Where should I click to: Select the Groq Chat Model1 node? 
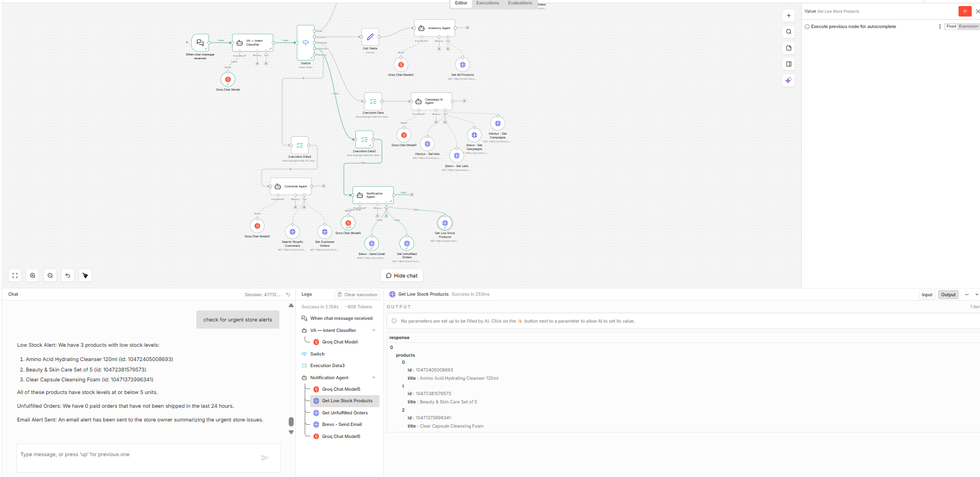pos(404,135)
